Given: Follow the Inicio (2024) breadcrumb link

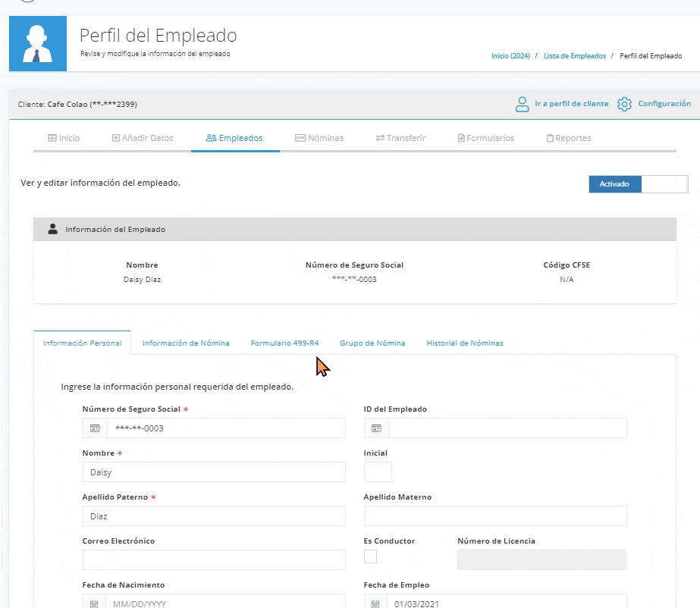Looking at the screenshot, I should tap(510, 56).
